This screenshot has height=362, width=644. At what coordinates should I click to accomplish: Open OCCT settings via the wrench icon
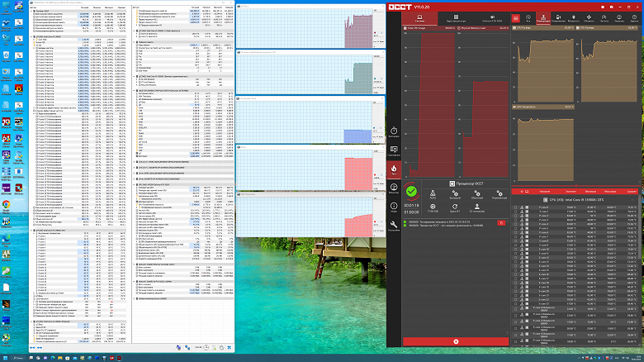point(394,226)
